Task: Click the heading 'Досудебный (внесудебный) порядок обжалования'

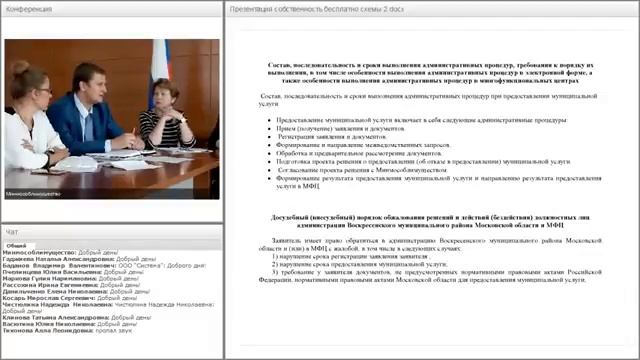Action: pyautogui.click(x=430, y=221)
